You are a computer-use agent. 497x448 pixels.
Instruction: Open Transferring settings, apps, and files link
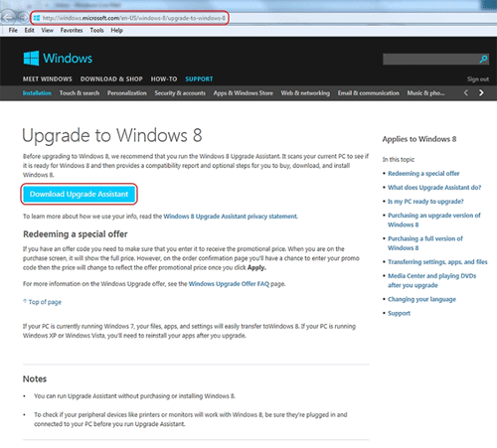[x=437, y=262]
